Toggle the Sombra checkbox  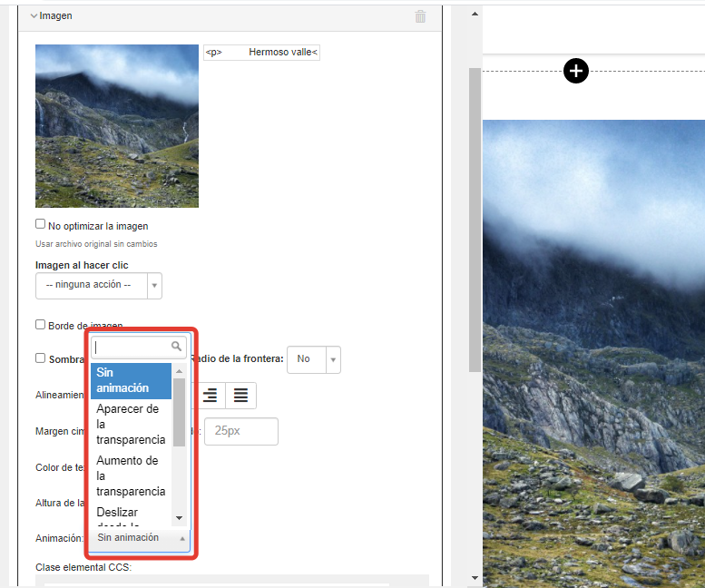coord(41,358)
